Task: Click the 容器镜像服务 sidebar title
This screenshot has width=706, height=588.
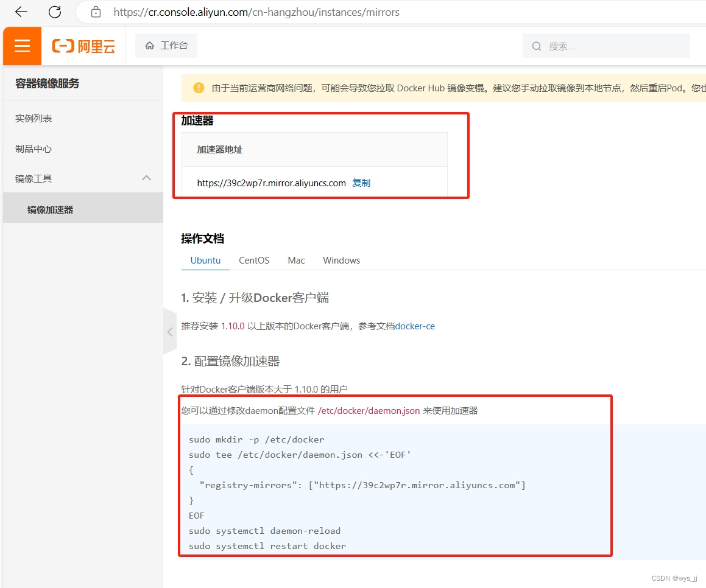Action: tap(48, 83)
